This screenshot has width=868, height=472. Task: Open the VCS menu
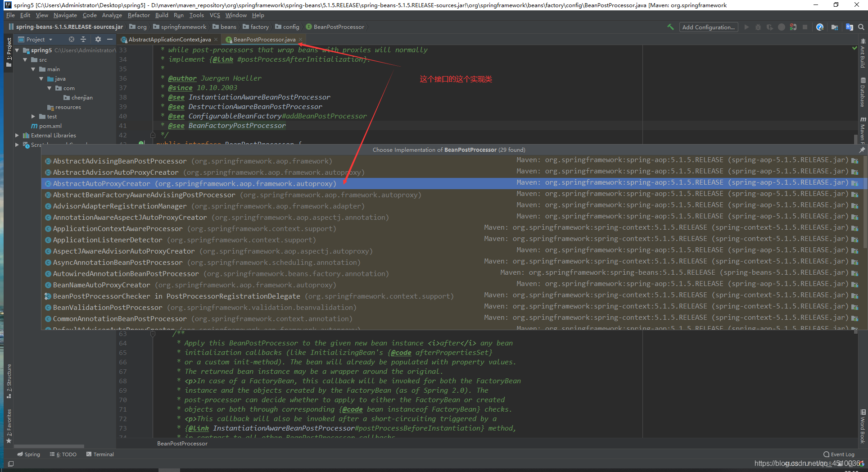pos(215,15)
